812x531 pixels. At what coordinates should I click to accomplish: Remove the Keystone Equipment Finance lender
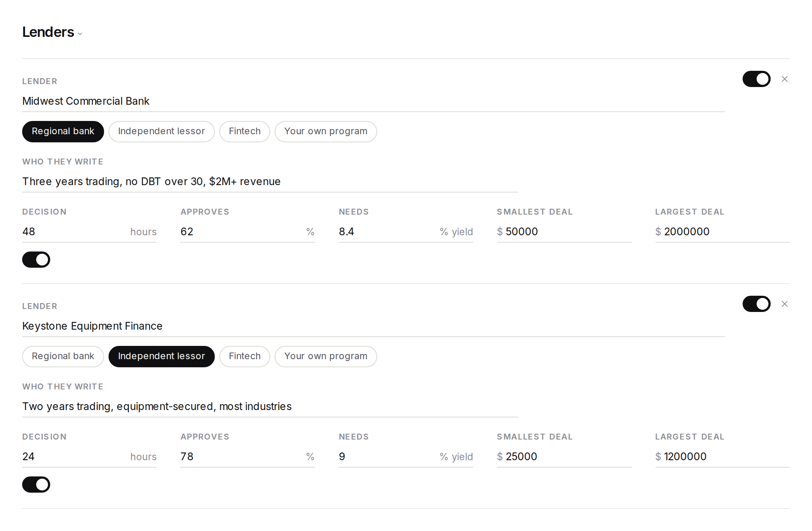pos(785,304)
